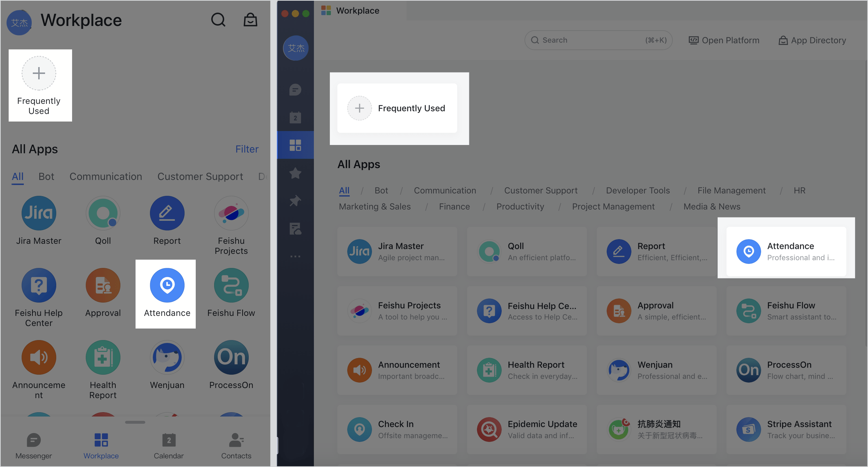Open the App Directory bag icon on mobile
Viewport: 868px width, 467px height.
pos(250,20)
